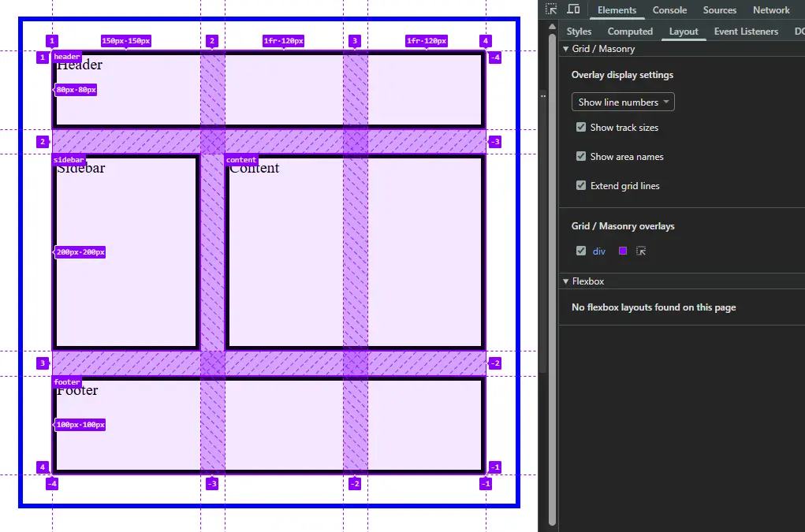The image size is (805, 532).
Task: Uncheck Show track sizes
Action: click(581, 128)
